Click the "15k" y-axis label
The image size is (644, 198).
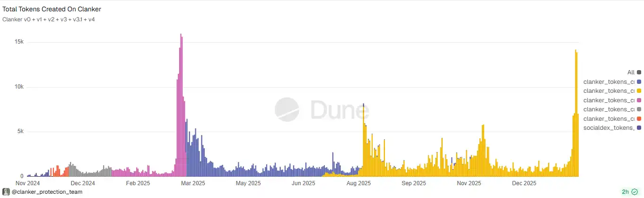(x=19, y=42)
